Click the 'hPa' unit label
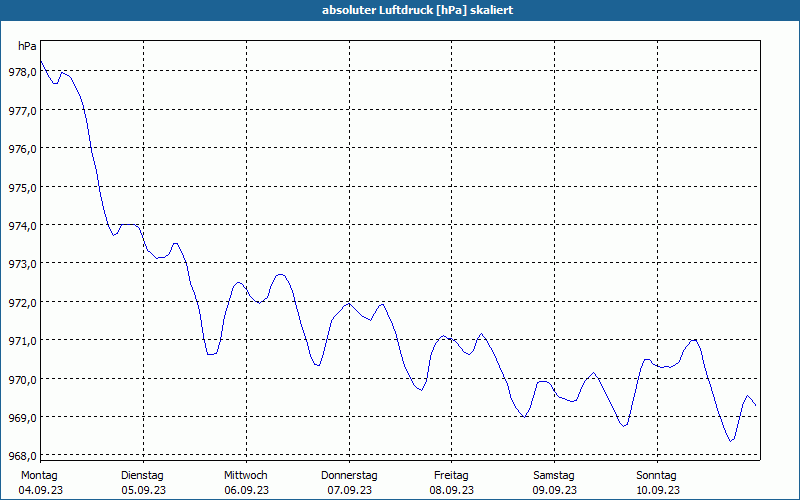This screenshot has width=800, height=500. point(27,46)
